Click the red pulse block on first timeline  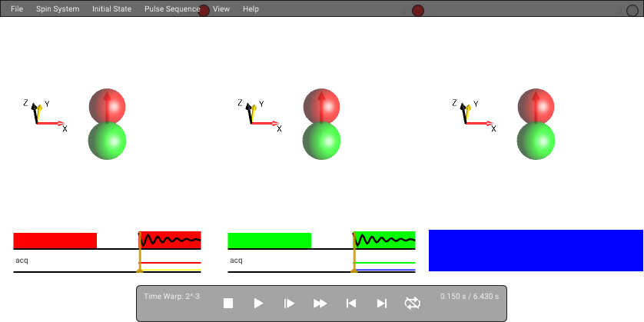(55, 241)
